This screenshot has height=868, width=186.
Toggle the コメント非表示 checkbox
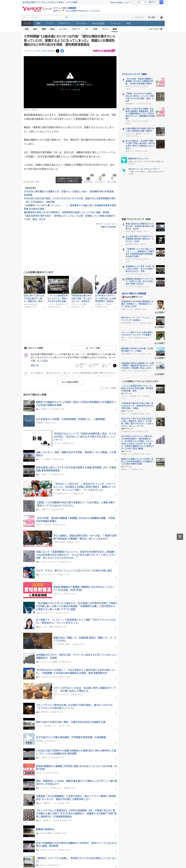[x=102, y=388]
